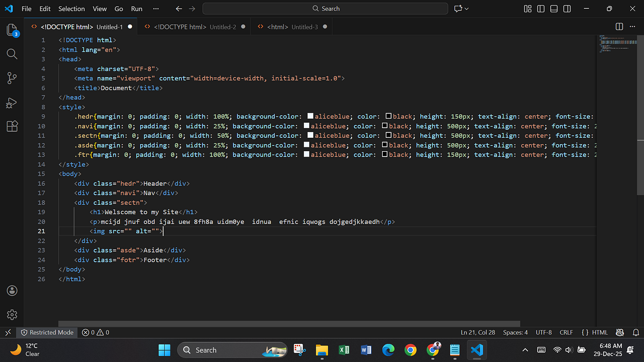Open Snipping Tool from the taskbar
The height and width of the screenshot is (362, 644).
(x=299, y=350)
